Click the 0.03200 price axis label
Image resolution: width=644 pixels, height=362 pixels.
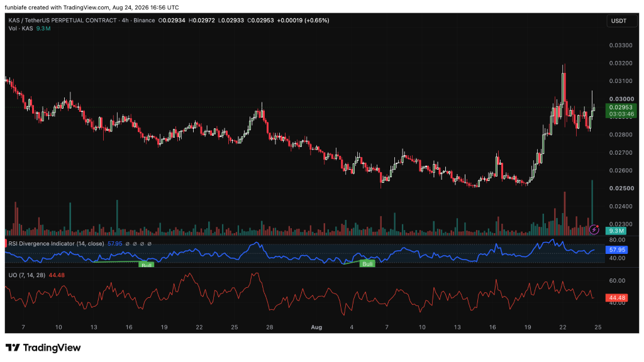point(621,63)
